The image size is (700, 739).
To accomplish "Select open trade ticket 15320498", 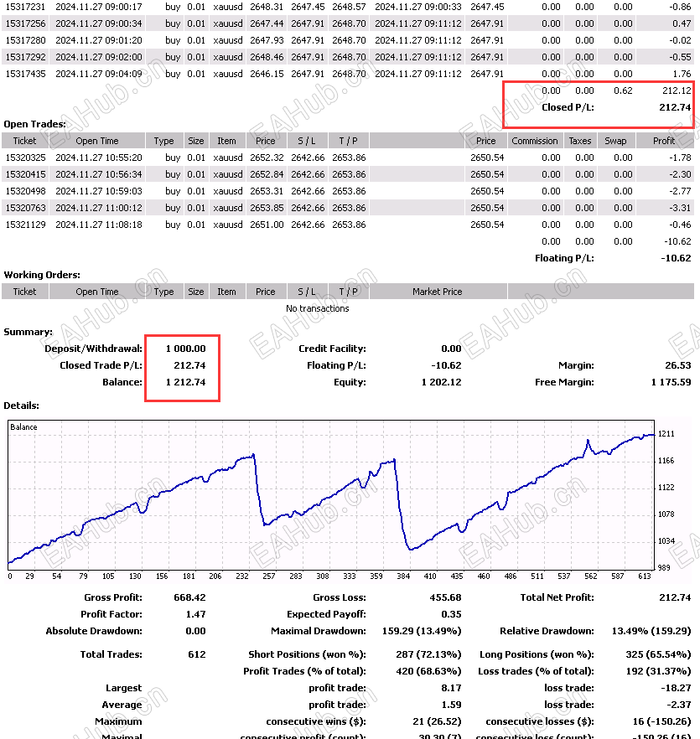I will point(25,191).
